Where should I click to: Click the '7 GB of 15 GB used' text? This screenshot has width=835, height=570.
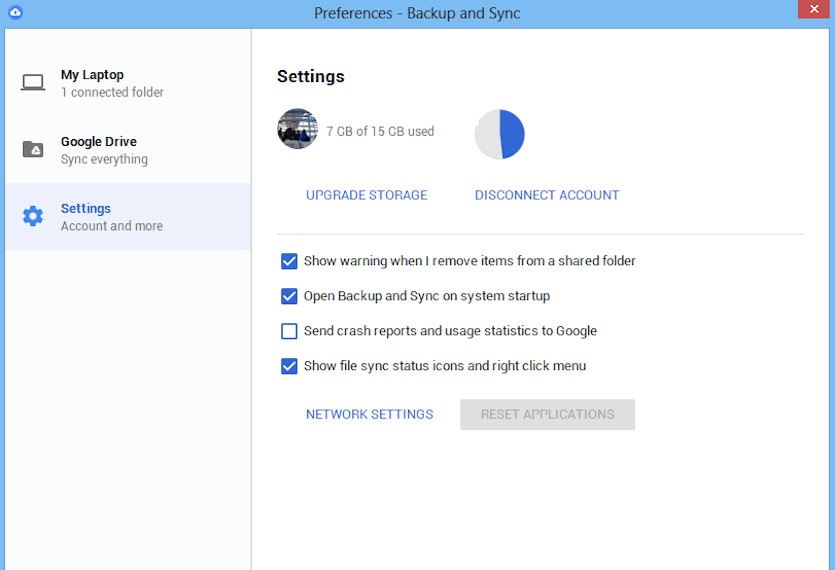380,131
